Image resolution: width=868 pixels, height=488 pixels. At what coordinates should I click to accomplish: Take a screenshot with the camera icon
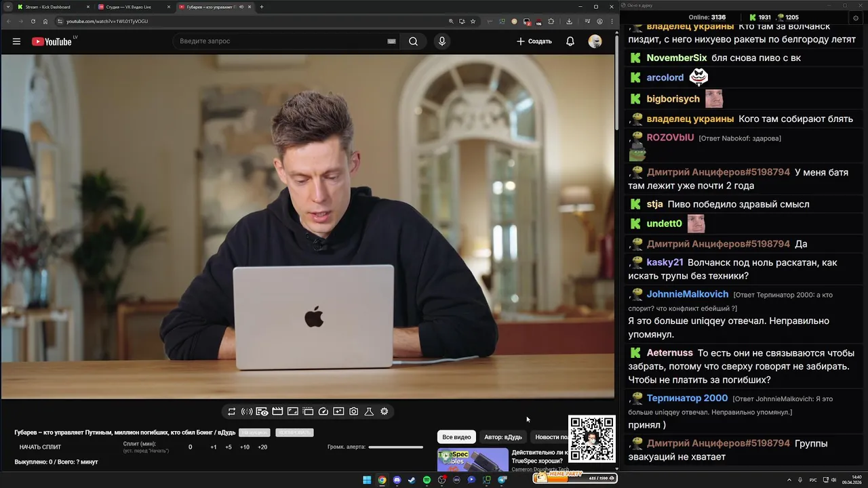click(x=353, y=411)
